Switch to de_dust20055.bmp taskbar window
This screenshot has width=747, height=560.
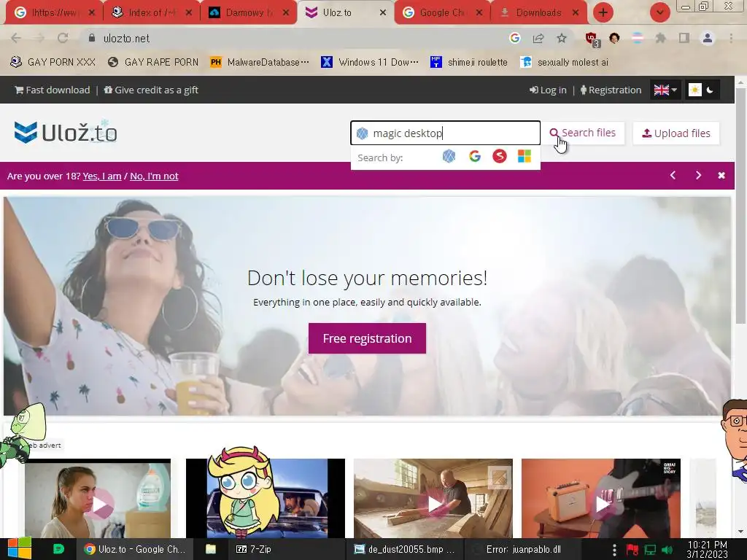tap(404, 549)
